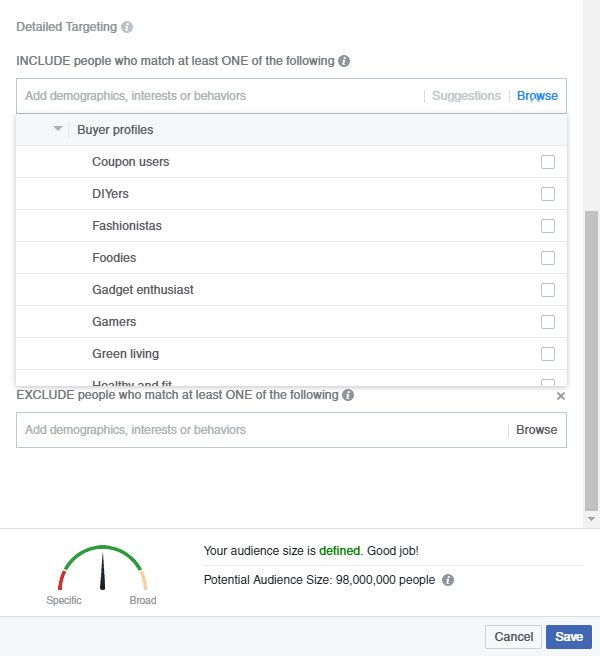
Task: Click the Potential Audience Size info icon
Action: 448,580
